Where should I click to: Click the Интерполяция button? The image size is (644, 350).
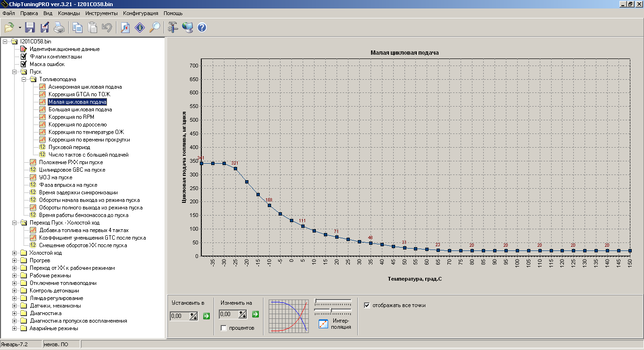point(335,324)
